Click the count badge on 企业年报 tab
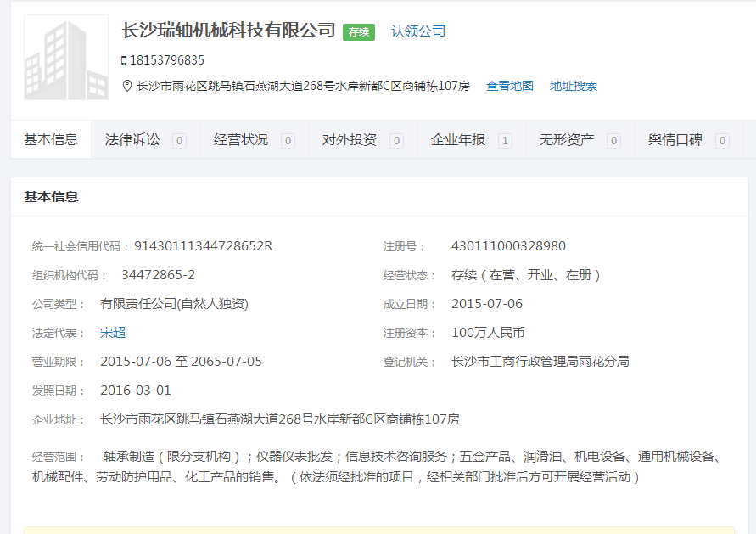 (505, 141)
